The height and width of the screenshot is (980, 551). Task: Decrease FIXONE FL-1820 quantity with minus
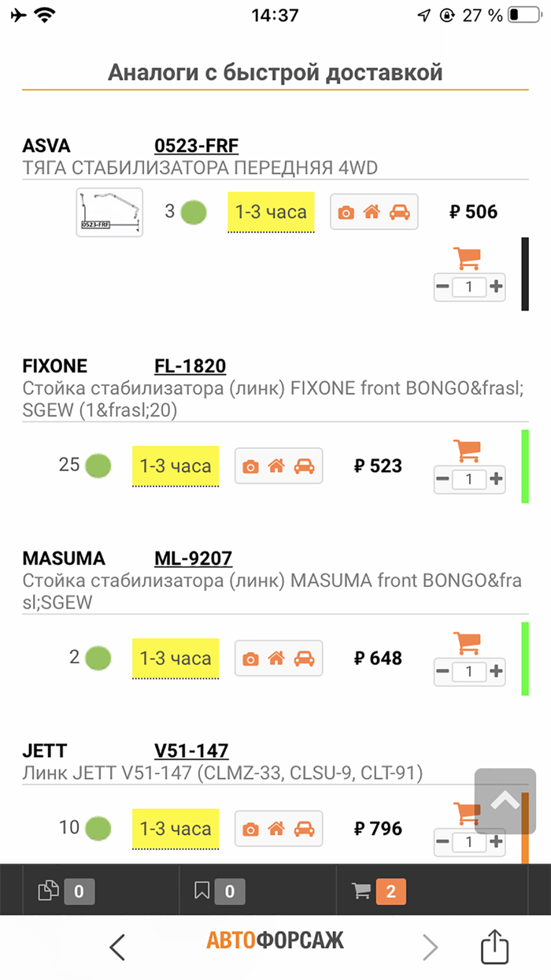point(442,479)
